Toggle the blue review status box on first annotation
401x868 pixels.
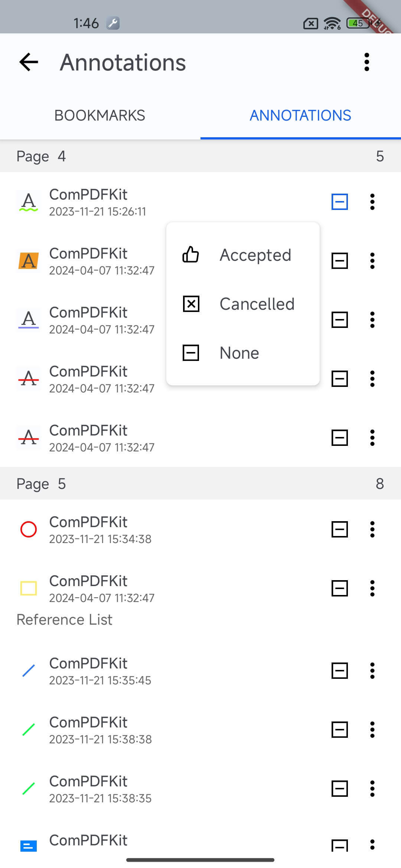339,202
